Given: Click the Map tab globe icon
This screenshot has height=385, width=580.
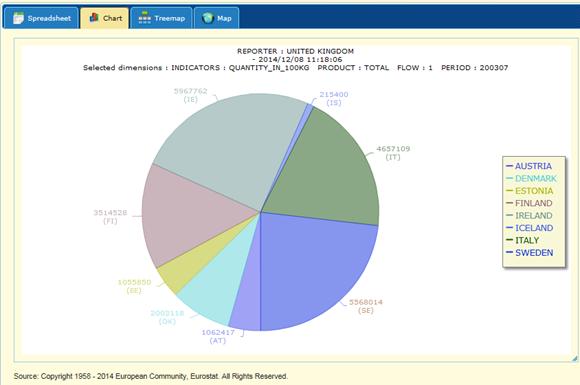Looking at the screenshot, I should (x=208, y=18).
